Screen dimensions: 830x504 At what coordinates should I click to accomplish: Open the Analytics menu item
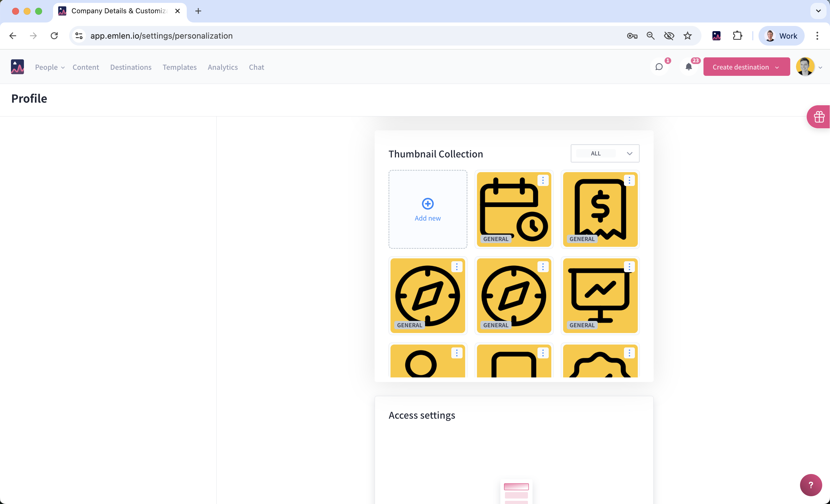point(222,67)
